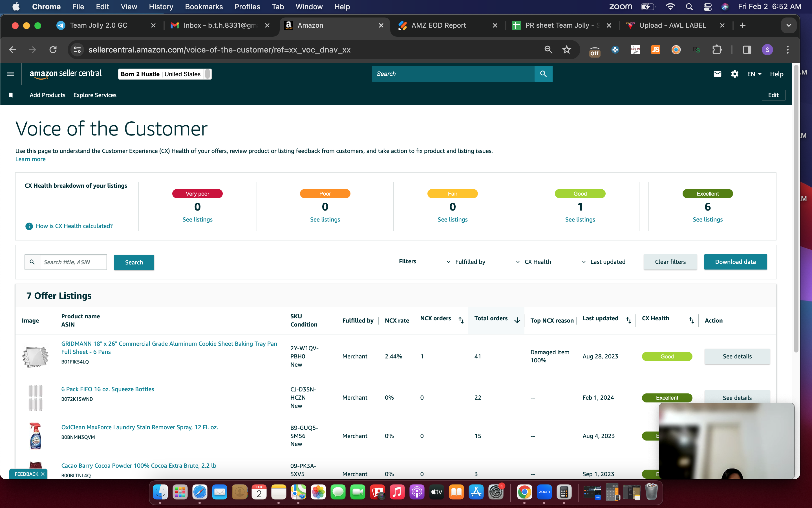Viewport: 812px width, 508px height.
Task: Open Finder from the Dock
Action: [160, 492]
